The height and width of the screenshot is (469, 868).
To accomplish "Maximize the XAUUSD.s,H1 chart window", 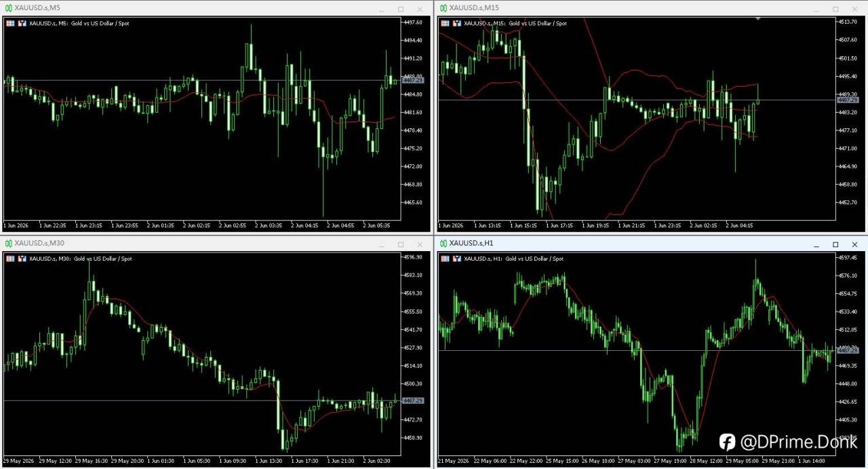I will [x=835, y=244].
